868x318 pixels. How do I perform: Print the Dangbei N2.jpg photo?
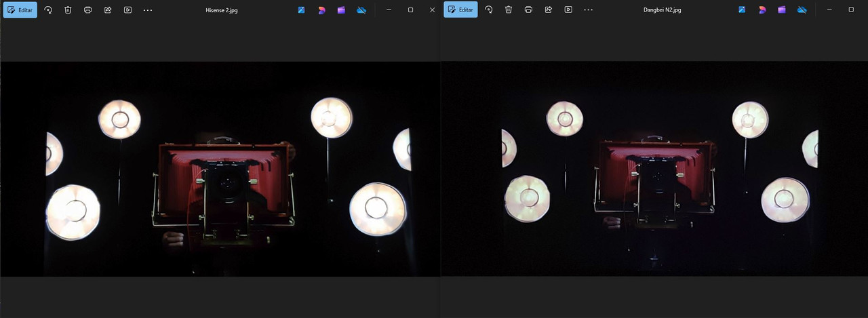click(x=529, y=10)
